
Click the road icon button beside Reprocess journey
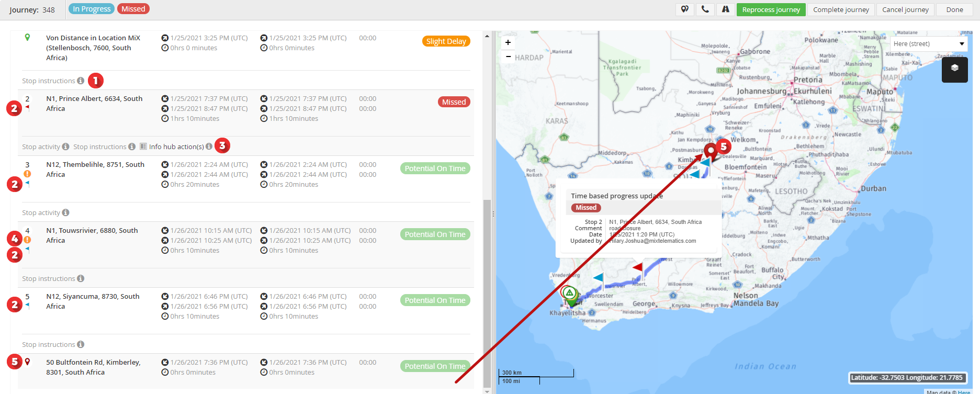tap(725, 9)
